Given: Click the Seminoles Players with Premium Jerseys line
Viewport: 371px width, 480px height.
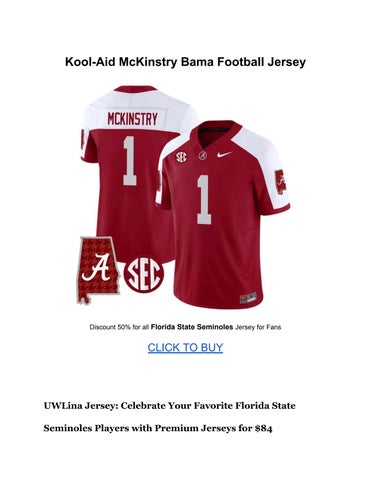Looking at the screenshot, I should pyautogui.click(x=158, y=428).
